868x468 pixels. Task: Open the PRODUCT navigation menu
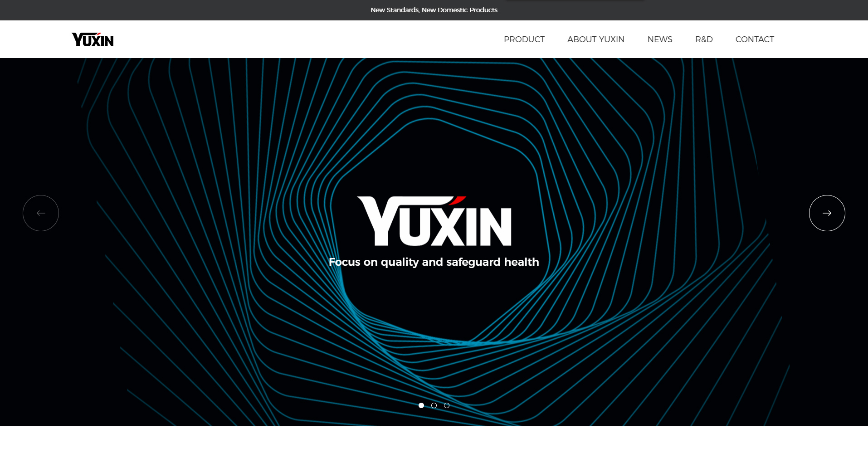(524, 39)
